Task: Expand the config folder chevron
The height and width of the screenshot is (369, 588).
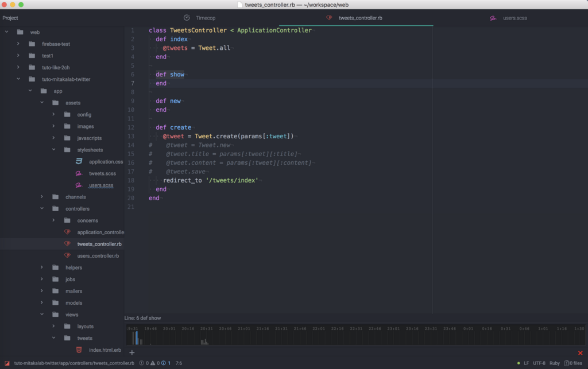Action: (53, 114)
